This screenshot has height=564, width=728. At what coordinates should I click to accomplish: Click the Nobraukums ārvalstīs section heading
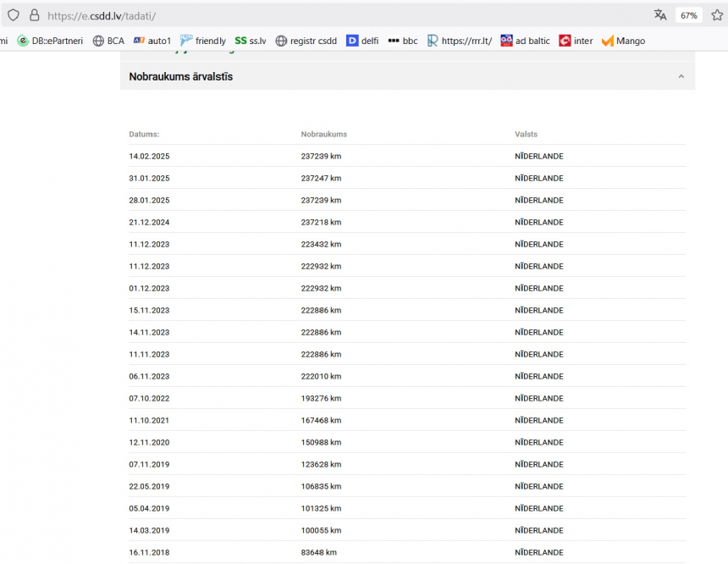click(180, 77)
